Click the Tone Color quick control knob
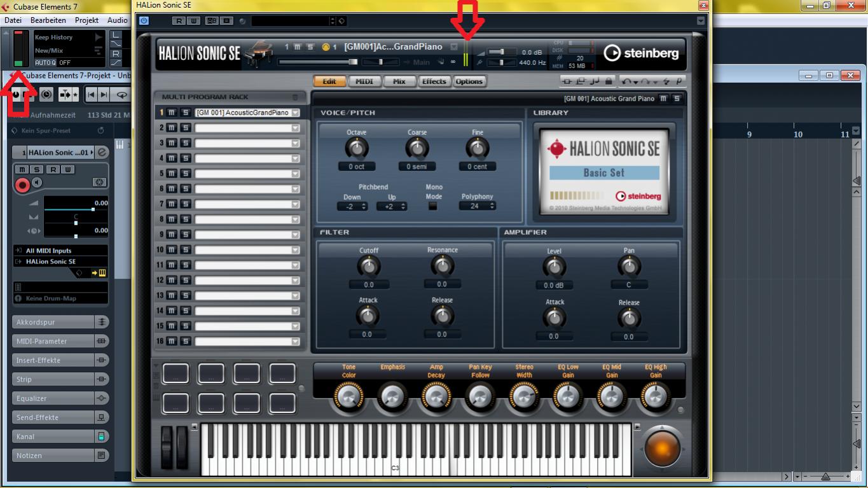Screen dimensions: 868x488 click(348, 397)
